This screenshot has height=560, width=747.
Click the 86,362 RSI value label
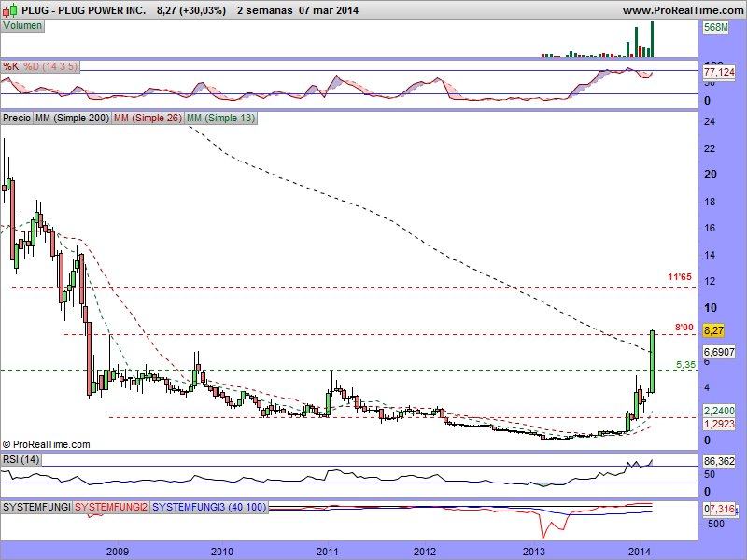point(719,461)
